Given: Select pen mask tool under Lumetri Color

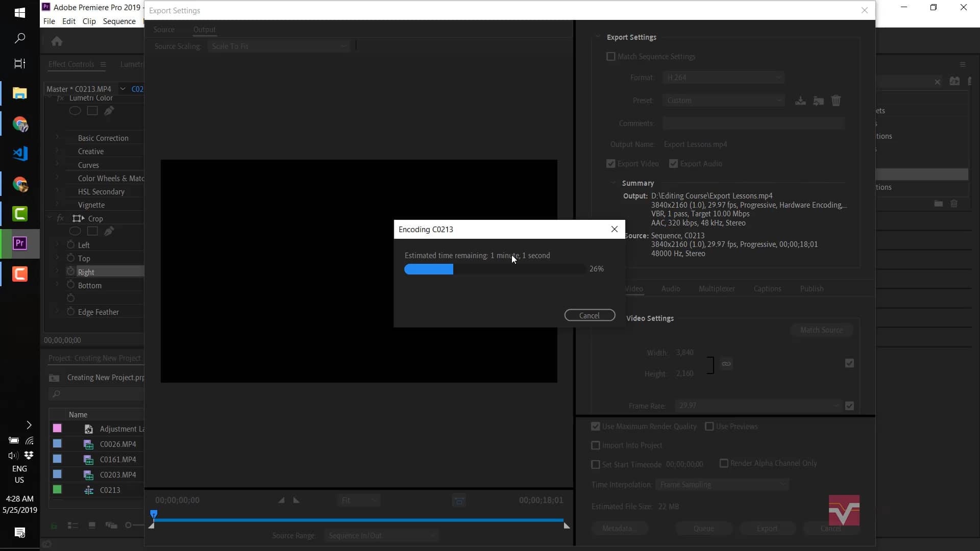Looking at the screenshot, I should [x=109, y=111].
